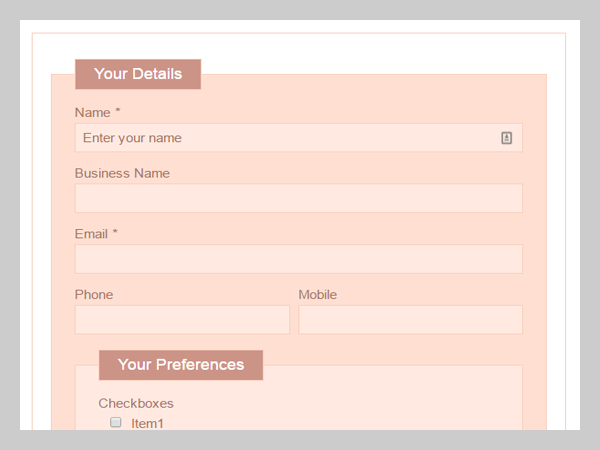Click the required asterisk beside Email
This screenshot has height=450, width=600.
[115, 233]
